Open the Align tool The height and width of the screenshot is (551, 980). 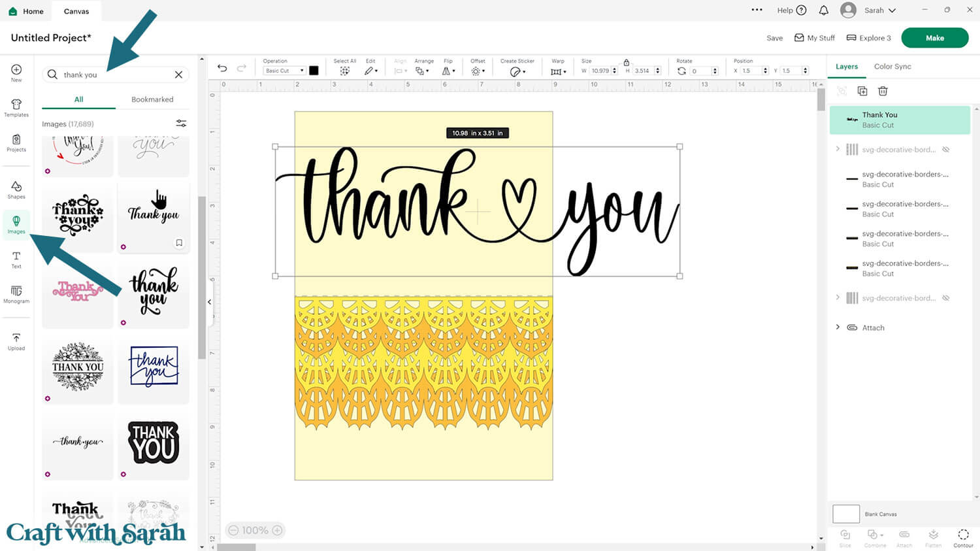coord(400,67)
